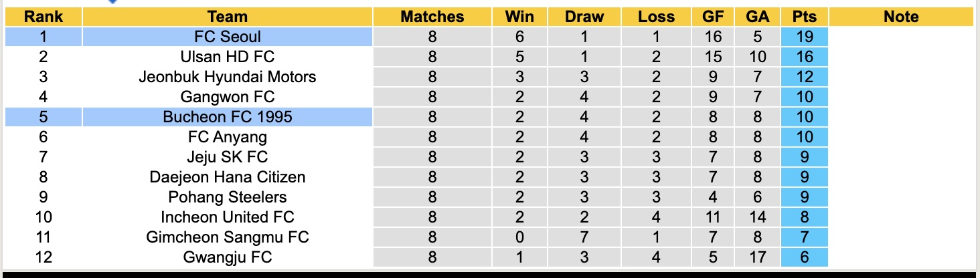The width and height of the screenshot is (980, 278).
Task: Click the Team column header
Action: [x=228, y=17]
